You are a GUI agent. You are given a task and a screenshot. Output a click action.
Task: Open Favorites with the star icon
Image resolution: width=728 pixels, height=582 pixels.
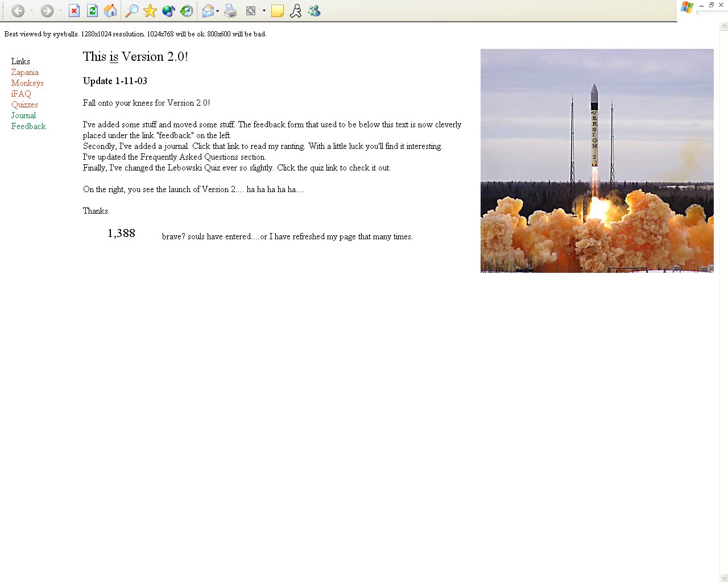[150, 11]
